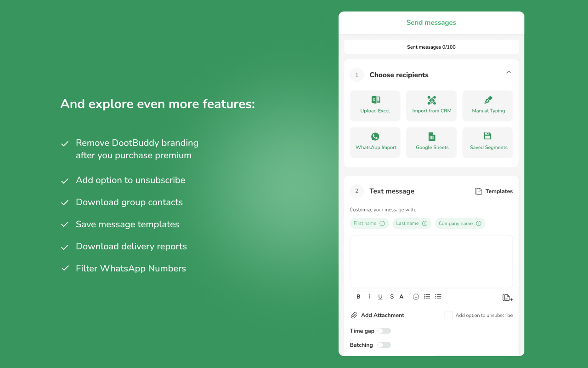
Task: Check Add option to unsubscribe box
Action: pyautogui.click(x=449, y=315)
